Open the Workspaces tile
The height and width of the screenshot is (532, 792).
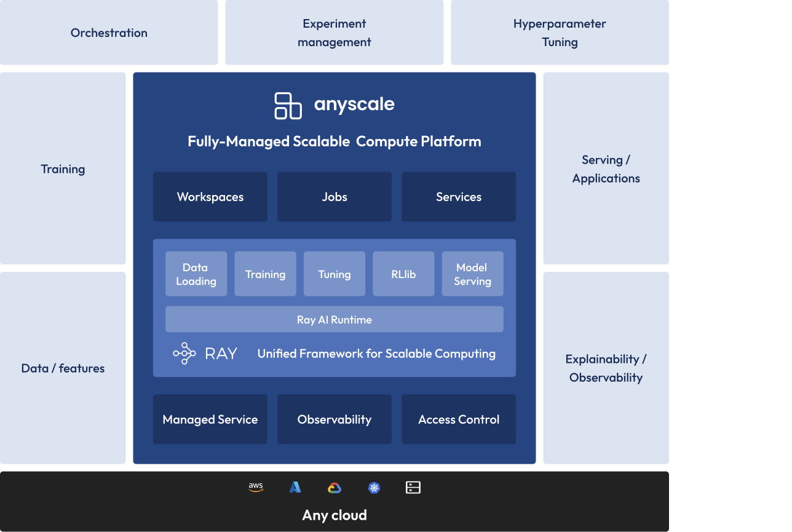click(x=210, y=197)
